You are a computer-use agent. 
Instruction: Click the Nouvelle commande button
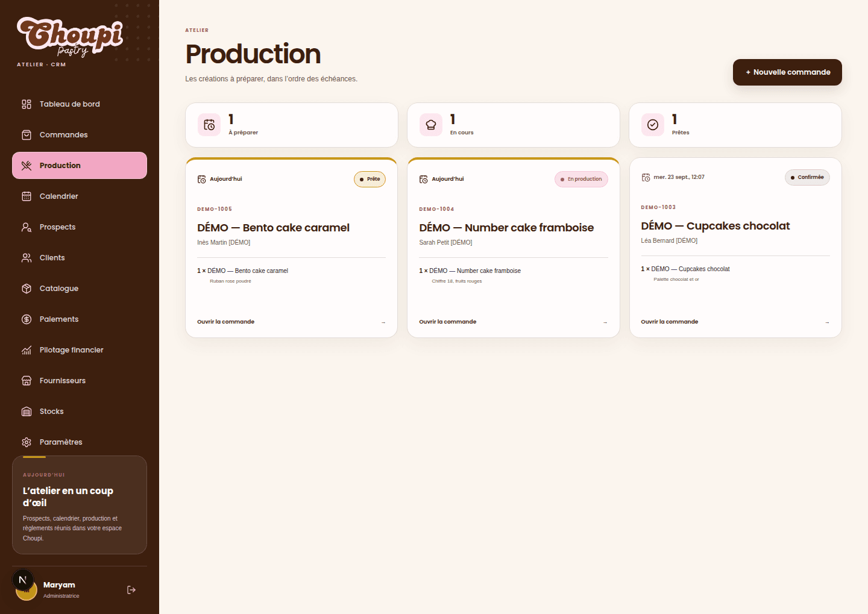pos(787,72)
